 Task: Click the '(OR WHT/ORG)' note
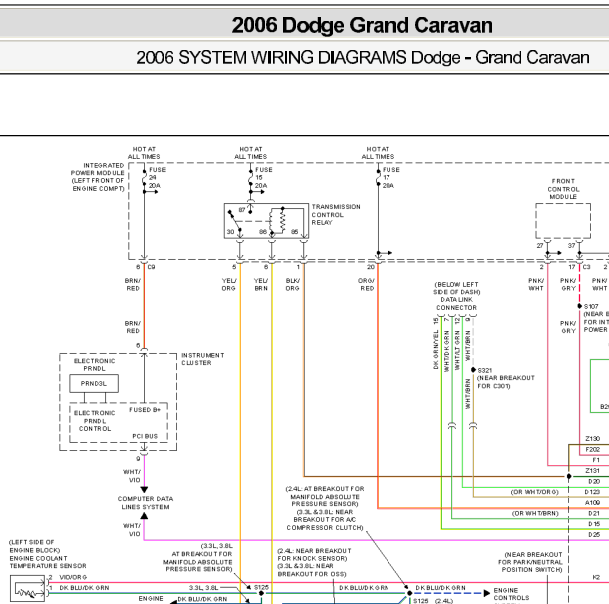534,492
